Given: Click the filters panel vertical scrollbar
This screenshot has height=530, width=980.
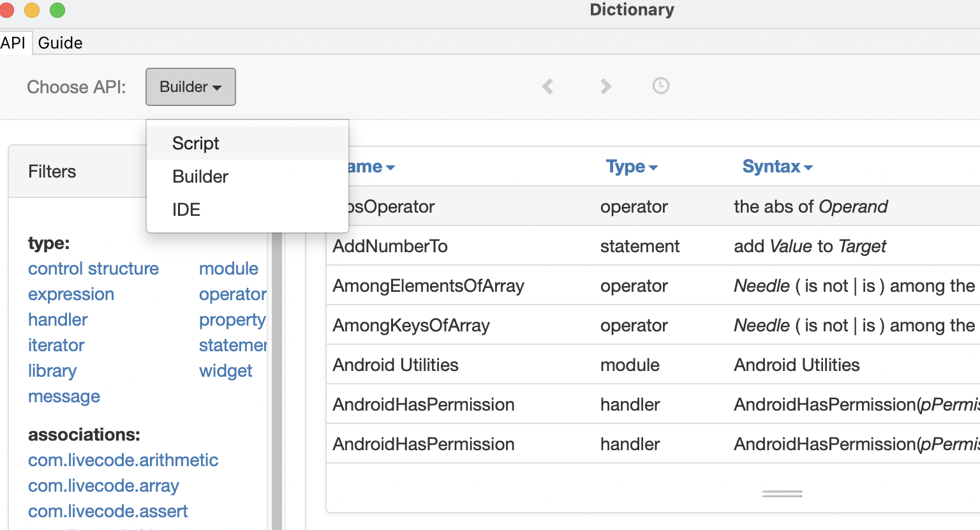Looking at the screenshot, I should click(277, 381).
